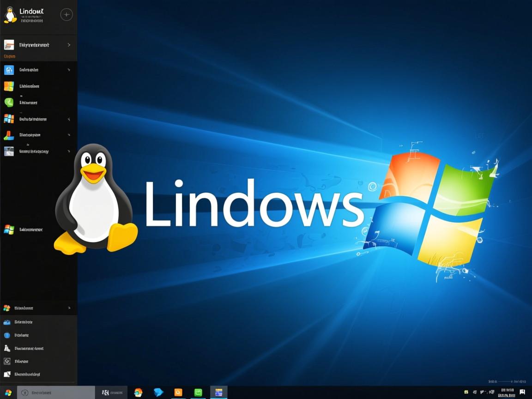Screen dimensions: 532x399
Task: Open the sidebar menu item with the red-orange tool icon
Action: 8,135
